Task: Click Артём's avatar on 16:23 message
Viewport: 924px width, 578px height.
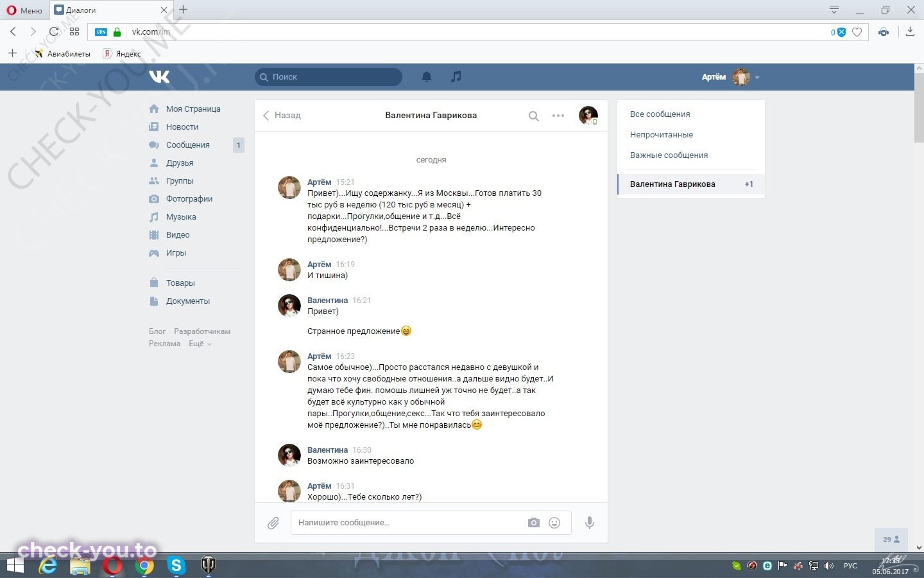Action: click(x=289, y=362)
